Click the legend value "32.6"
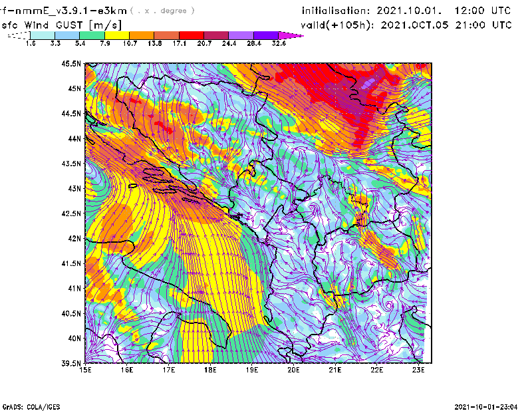This screenshot has height=411, width=532. click(279, 43)
